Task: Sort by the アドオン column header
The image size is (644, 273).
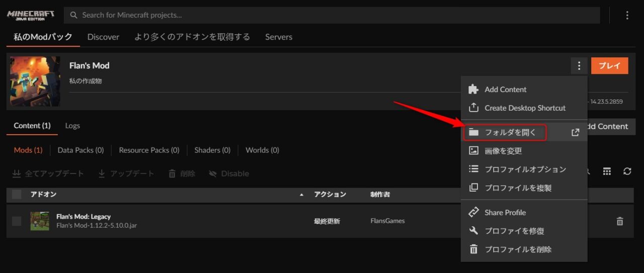Action: click(43, 195)
